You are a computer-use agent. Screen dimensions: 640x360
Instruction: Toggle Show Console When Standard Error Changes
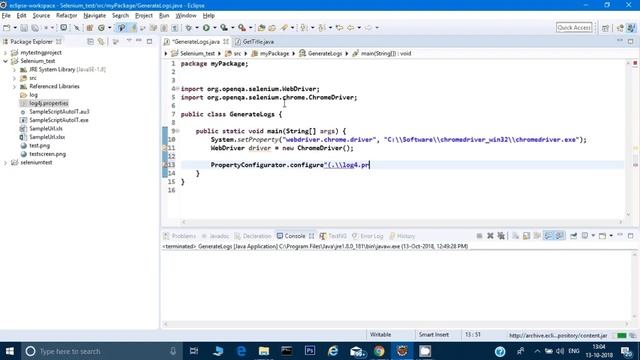click(559, 236)
